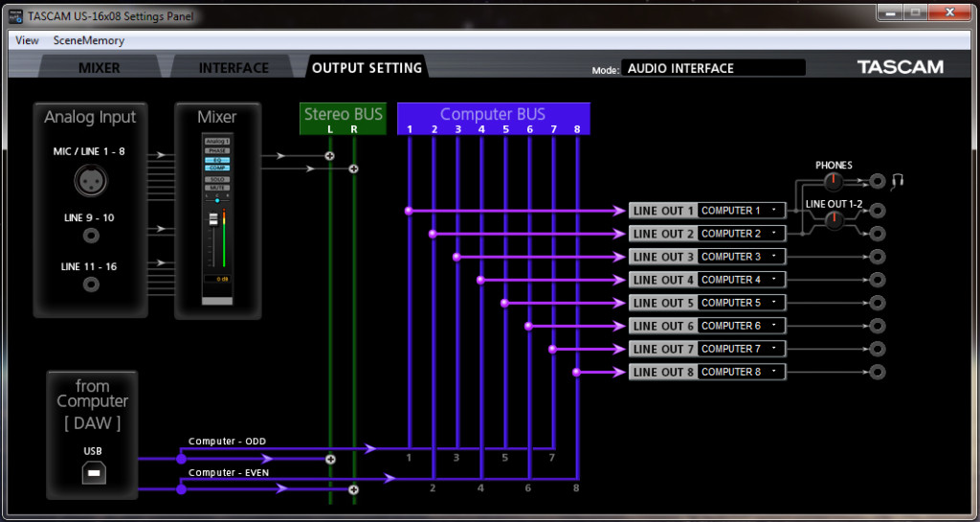Click the Computer BUS 5 routing node dot
This screenshot has height=522, width=980.
point(504,304)
